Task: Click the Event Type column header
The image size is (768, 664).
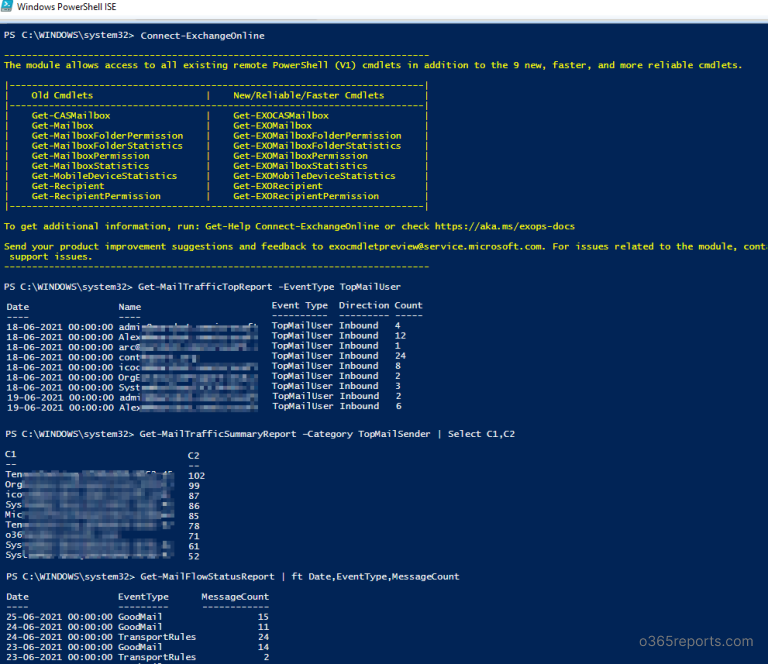Action: (299, 306)
